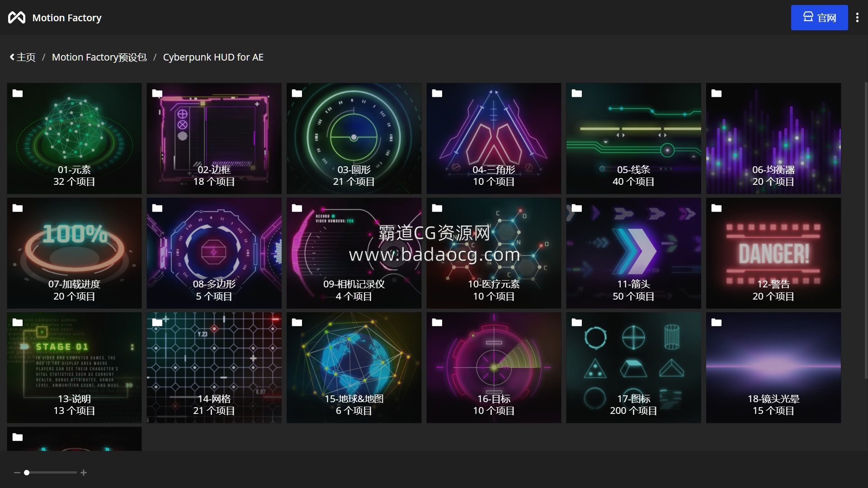Click folder icon on 06-均衡器 card
The height and width of the screenshot is (488, 868).
pyautogui.click(x=717, y=94)
